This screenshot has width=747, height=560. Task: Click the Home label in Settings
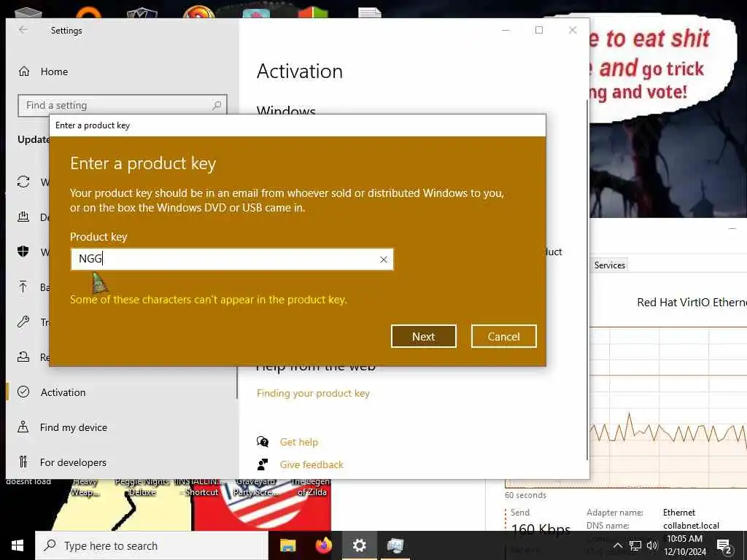click(x=54, y=71)
